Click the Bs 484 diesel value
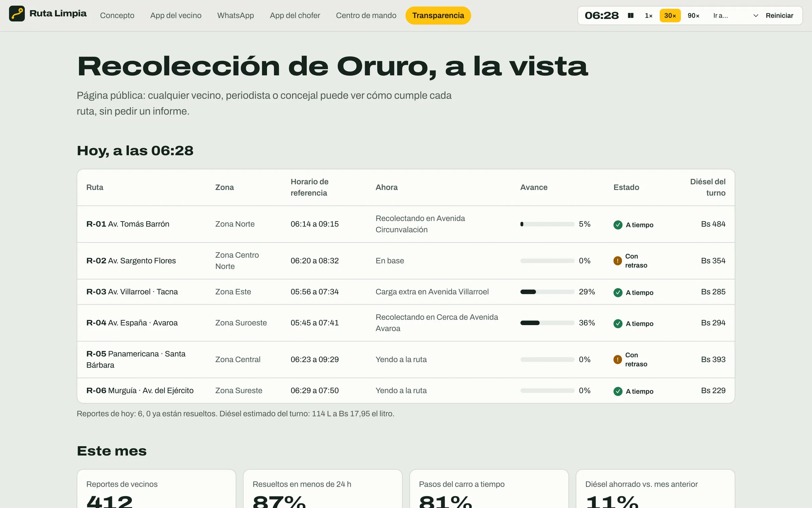Viewport: 812px width, 508px height. (713, 224)
